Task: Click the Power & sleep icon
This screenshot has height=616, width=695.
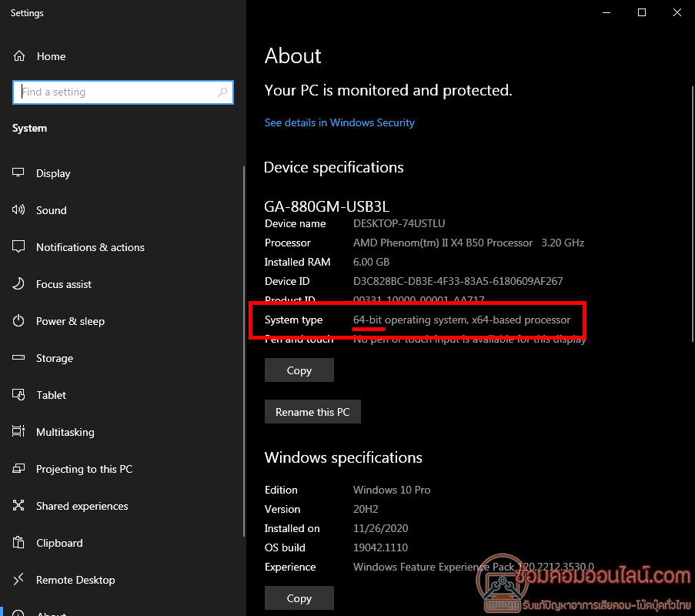Action: coord(18,320)
